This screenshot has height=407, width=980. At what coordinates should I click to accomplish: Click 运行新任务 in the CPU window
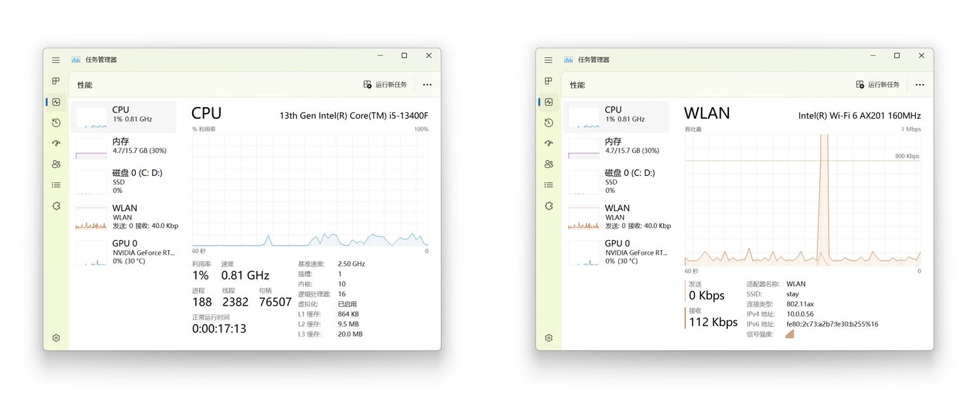(385, 84)
